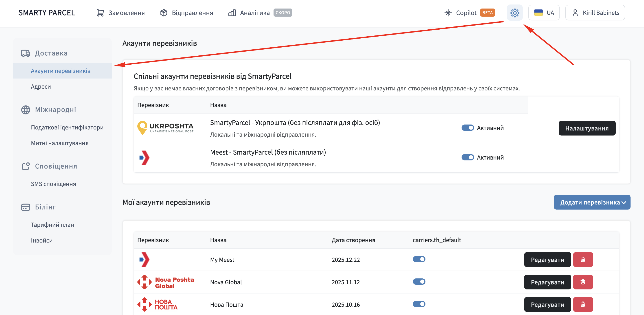
Task: Toggle the Meest shared account active switch
Action: [x=467, y=157]
